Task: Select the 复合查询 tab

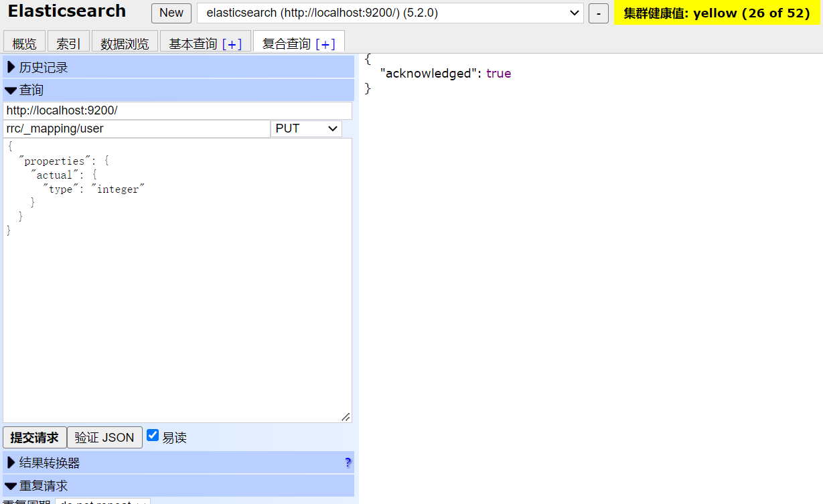Action: [287, 44]
